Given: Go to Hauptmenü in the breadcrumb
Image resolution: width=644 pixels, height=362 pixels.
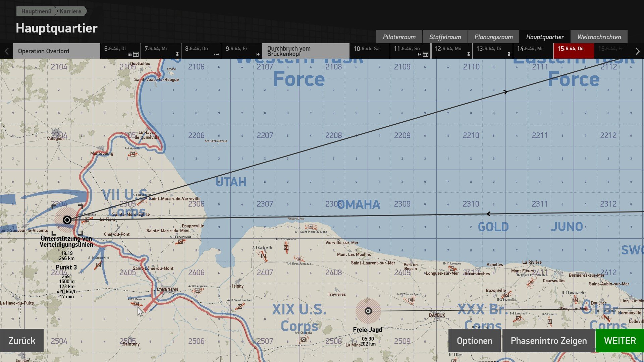Looking at the screenshot, I should pyautogui.click(x=36, y=11).
